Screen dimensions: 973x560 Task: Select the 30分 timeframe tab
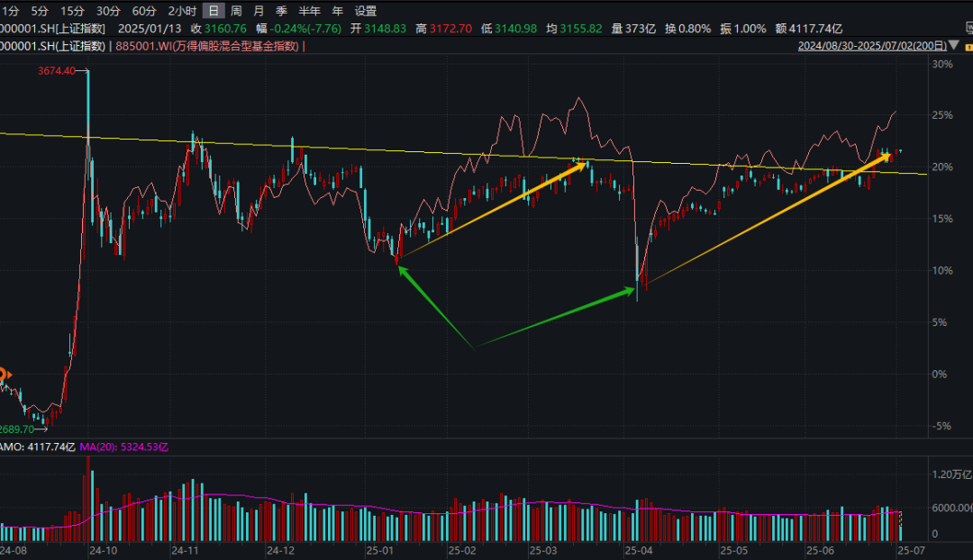pyautogui.click(x=108, y=11)
